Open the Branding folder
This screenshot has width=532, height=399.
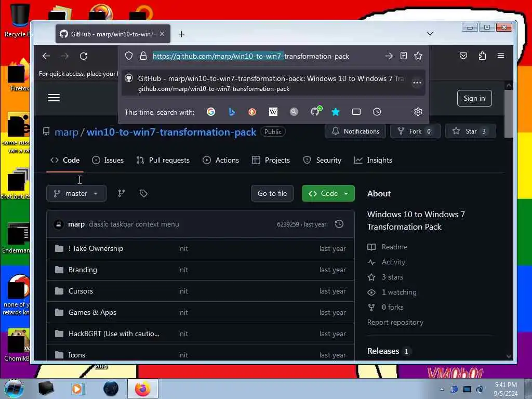(83, 270)
